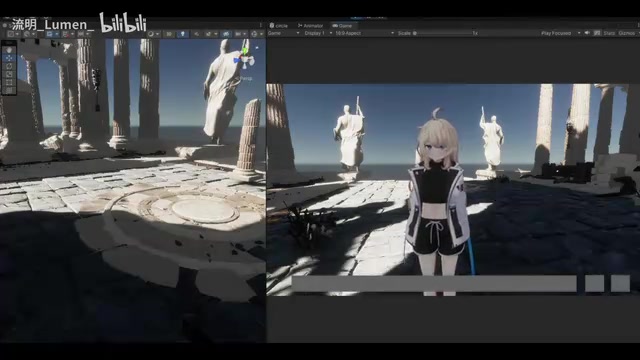The height and width of the screenshot is (360, 640).
Task: Expand the grid settings dropdown arrow
Action: [57, 34]
